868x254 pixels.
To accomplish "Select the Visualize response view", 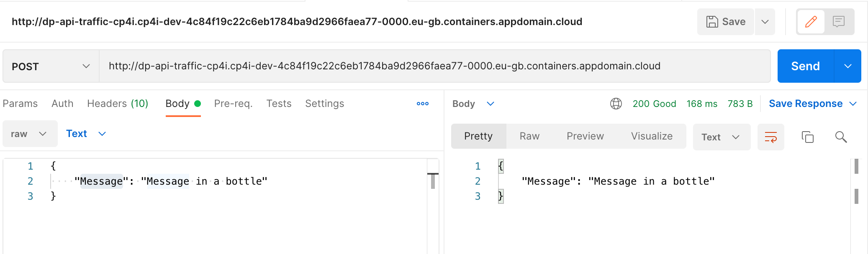I will (x=652, y=136).
